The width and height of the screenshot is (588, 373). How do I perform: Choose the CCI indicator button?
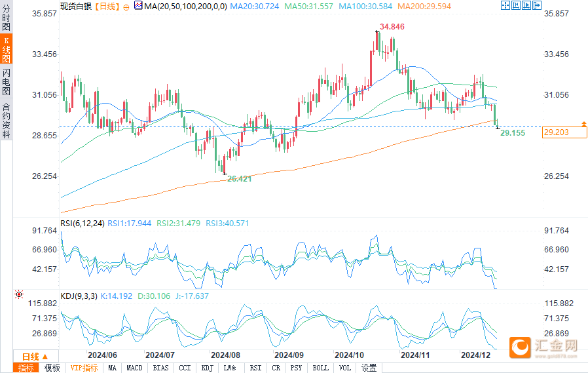pos(185,368)
